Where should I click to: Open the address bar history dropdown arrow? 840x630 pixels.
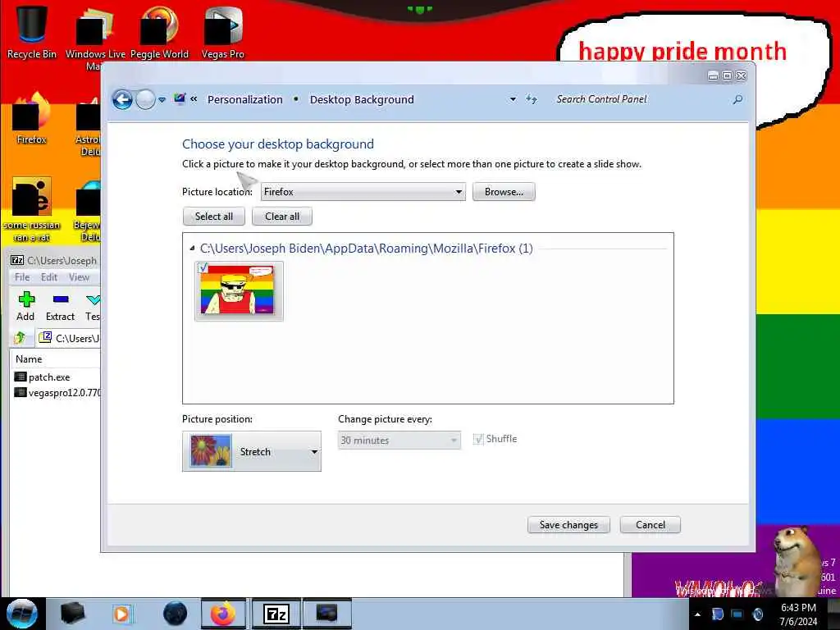[x=513, y=99]
